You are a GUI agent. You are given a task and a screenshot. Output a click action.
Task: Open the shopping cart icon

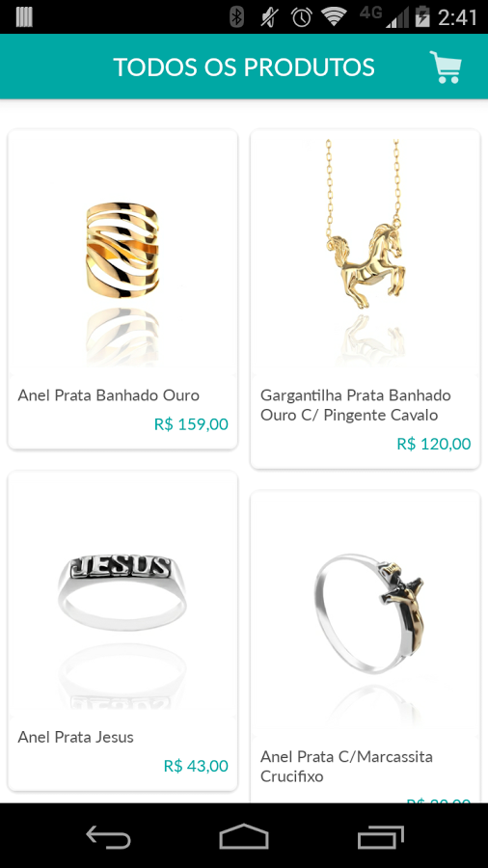click(x=446, y=67)
